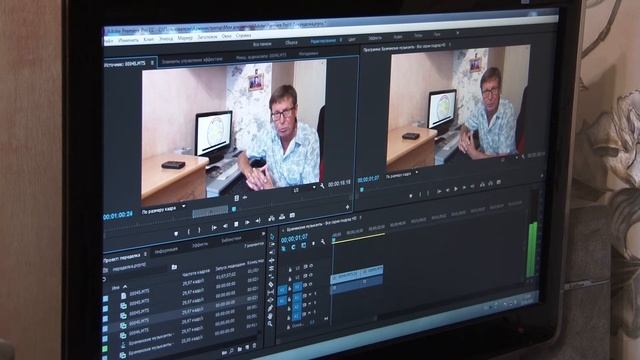Toggle V3 track lock
The height and width of the screenshot is (360, 640).
click(x=290, y=270)
